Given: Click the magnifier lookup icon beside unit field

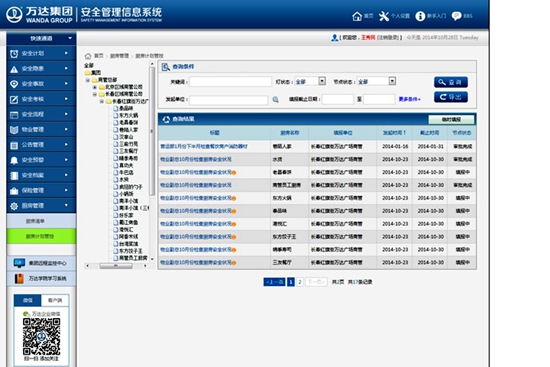Looking at the screenshot, I should pyautogui.click(x=276, y=100).
